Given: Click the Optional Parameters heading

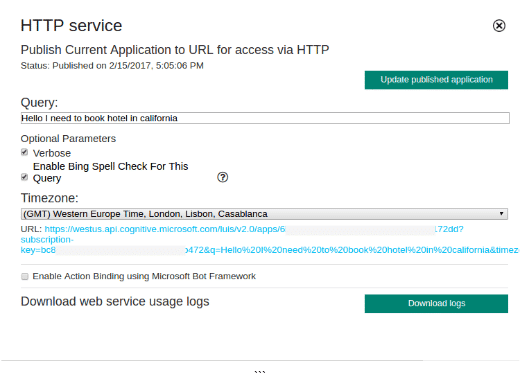Looking at the screenshot, I should tap(68, 139).
